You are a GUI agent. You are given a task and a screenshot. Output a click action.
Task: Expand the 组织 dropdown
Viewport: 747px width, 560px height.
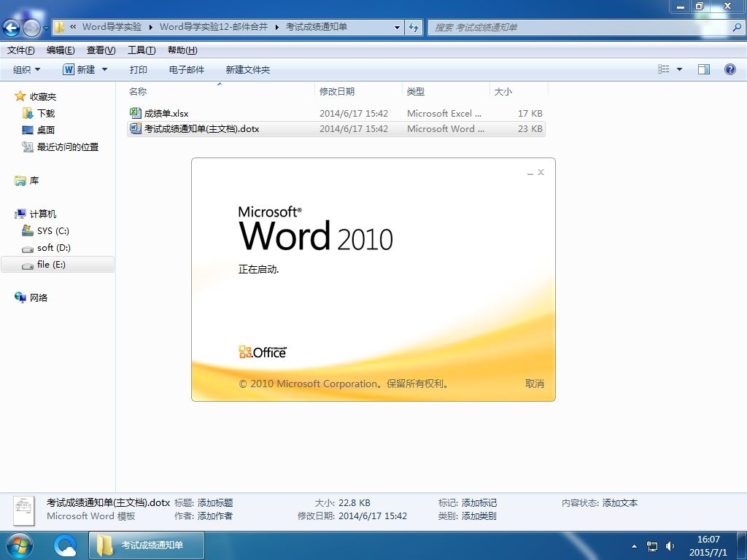(x=27, y=69)
